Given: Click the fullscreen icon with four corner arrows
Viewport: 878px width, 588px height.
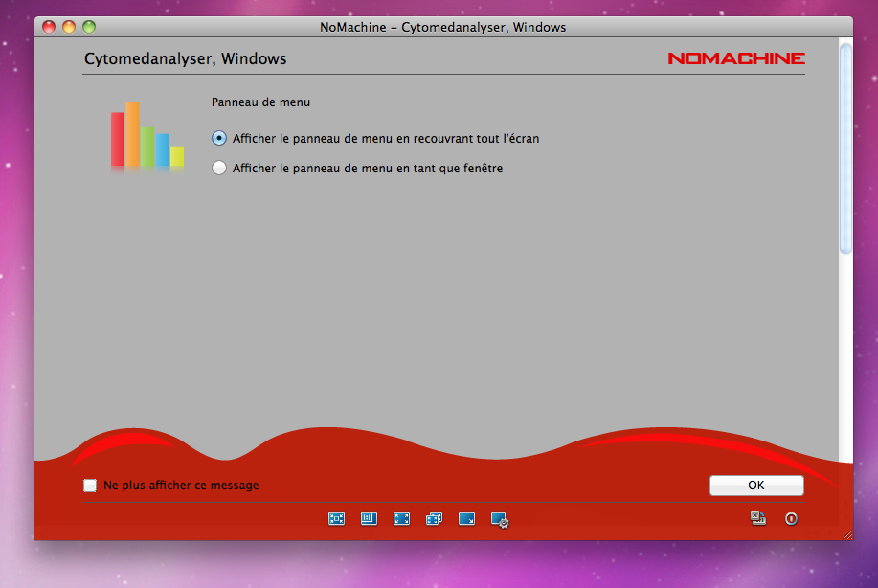Looking at the screenshot, I should pos(401,518).
